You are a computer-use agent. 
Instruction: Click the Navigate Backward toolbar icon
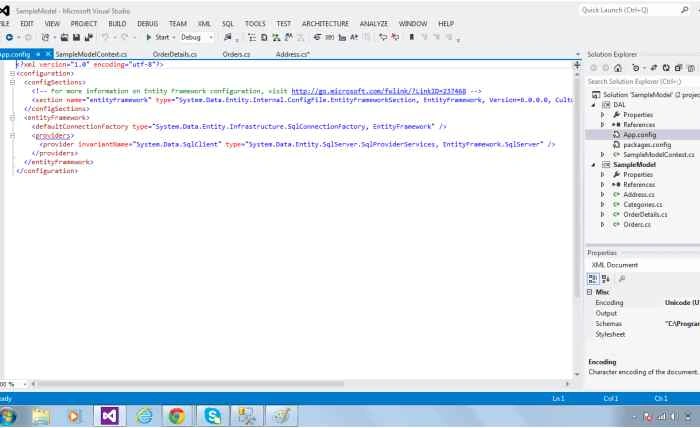(9, 37)
